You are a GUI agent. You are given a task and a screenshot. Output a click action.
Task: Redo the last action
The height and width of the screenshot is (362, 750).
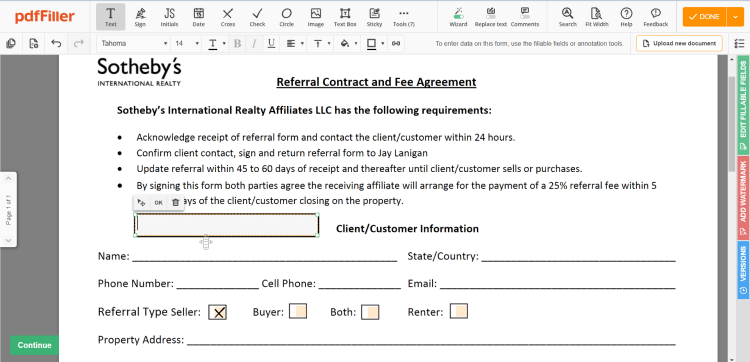(x=78, y=44)
